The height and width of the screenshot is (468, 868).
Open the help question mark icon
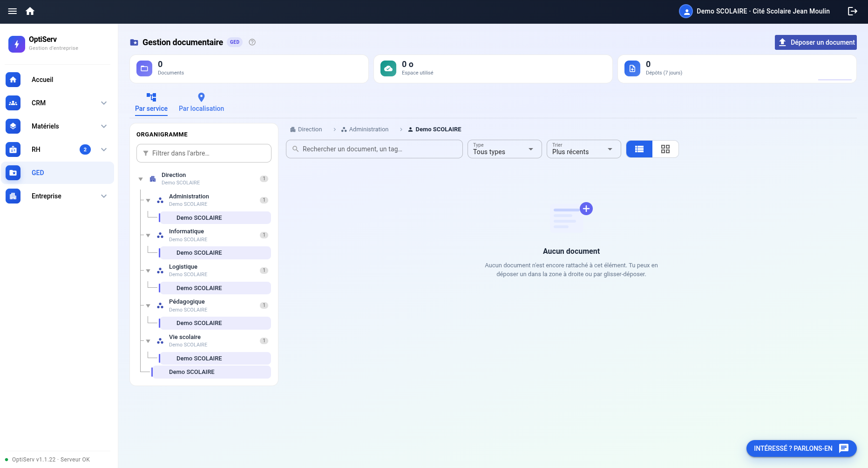252,42
